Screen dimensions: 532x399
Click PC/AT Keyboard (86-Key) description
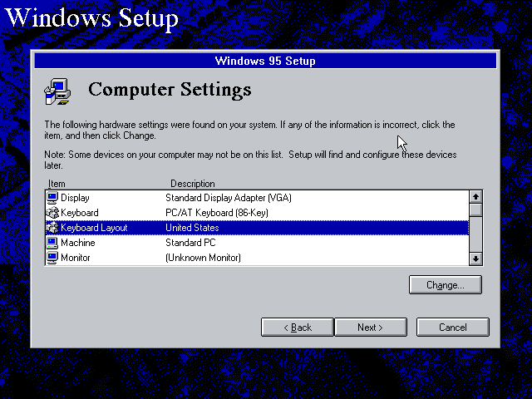217,213
